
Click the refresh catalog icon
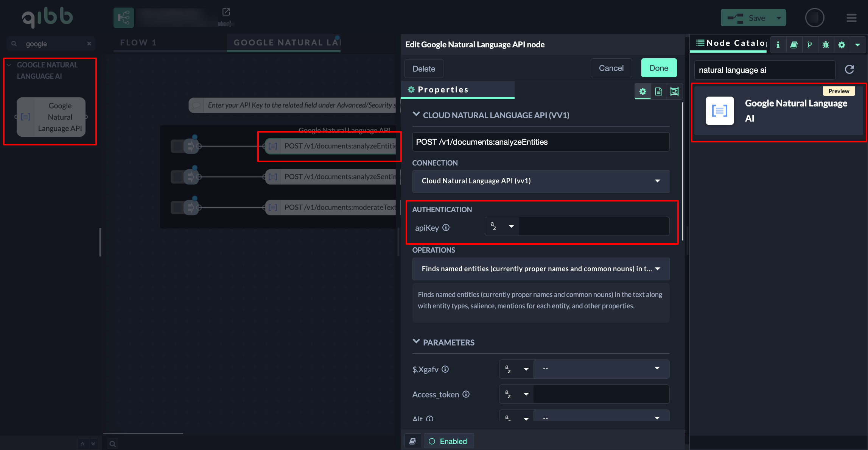pyautogui.click(x=849, y=69)
